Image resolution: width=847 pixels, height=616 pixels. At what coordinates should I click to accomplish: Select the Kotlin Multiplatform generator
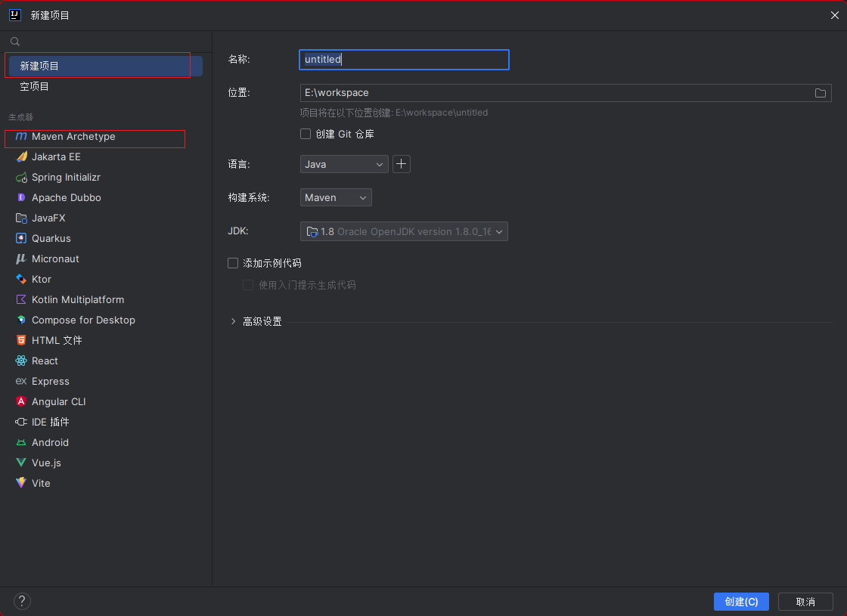pyautogui.click(x=106, y=299)
